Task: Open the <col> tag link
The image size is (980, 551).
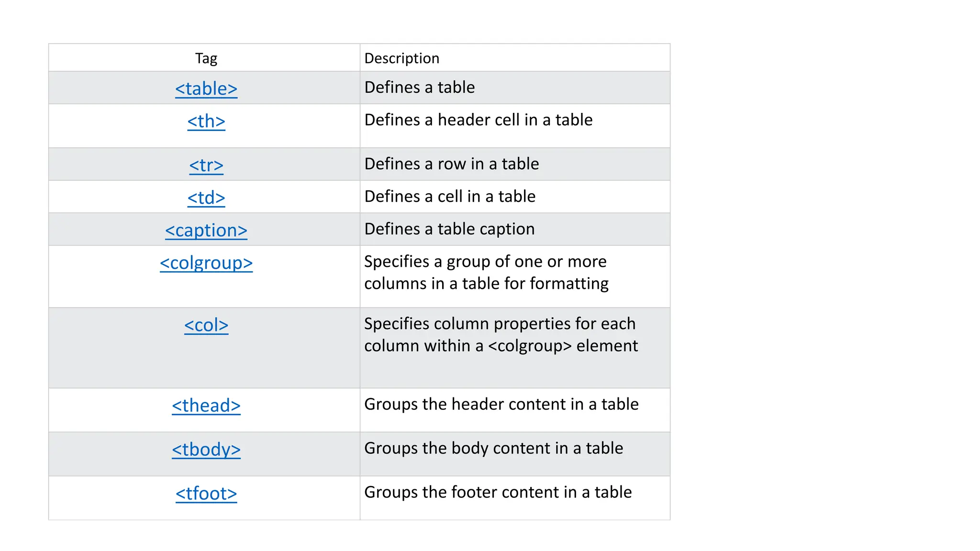Action: 206,325
